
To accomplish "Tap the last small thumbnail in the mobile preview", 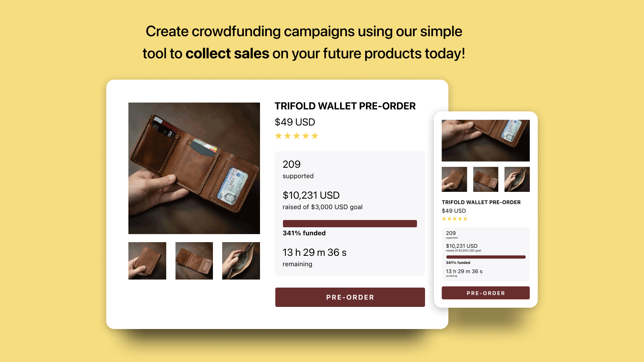I will [x=517, y=179].
